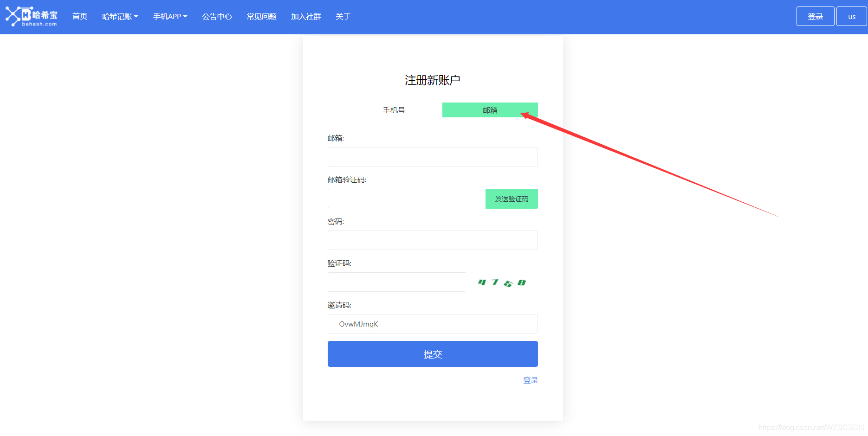Switch to 手机号 registration tab

click(394, 110)
